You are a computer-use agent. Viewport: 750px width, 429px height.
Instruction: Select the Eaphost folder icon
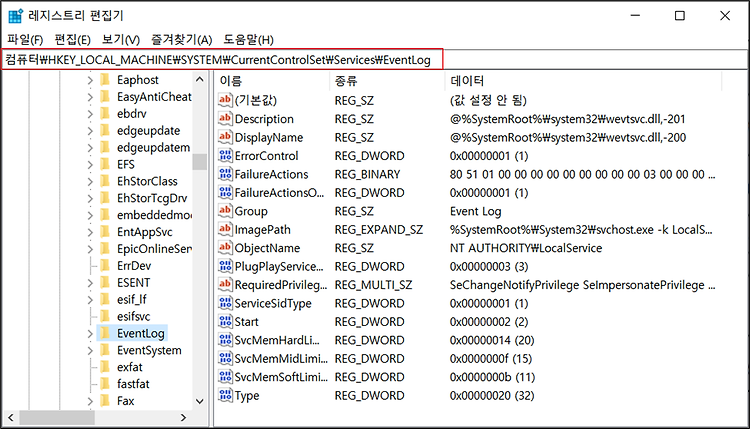105,79
